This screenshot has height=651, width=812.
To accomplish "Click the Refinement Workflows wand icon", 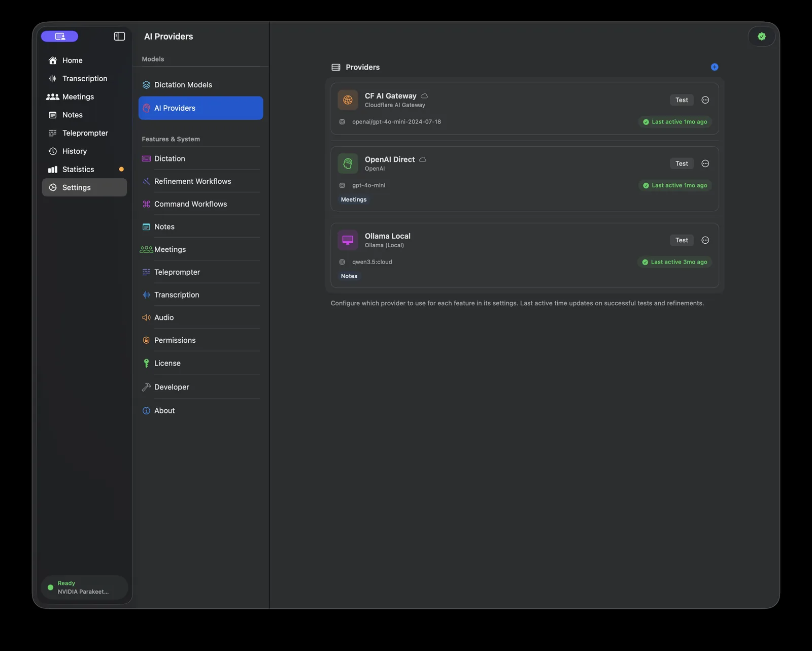I will tap(146, 181).
